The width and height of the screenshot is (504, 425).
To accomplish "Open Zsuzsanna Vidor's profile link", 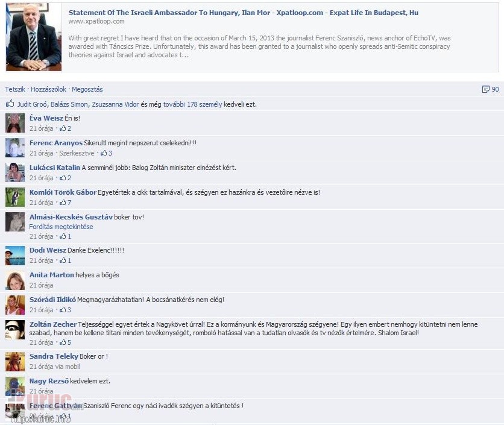I will pos(115,104).
